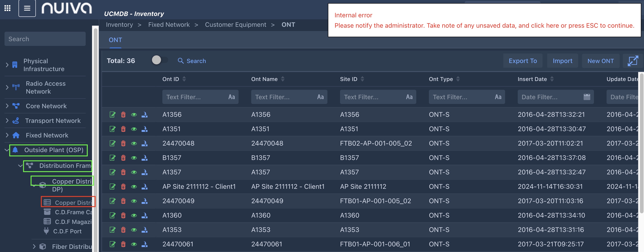Collapse Outside Plant (OSP) node

(x=7, y=150)
